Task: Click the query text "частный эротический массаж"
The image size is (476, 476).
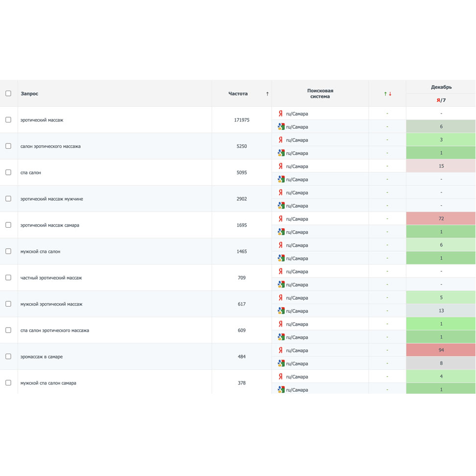Action: click(51, 278)
